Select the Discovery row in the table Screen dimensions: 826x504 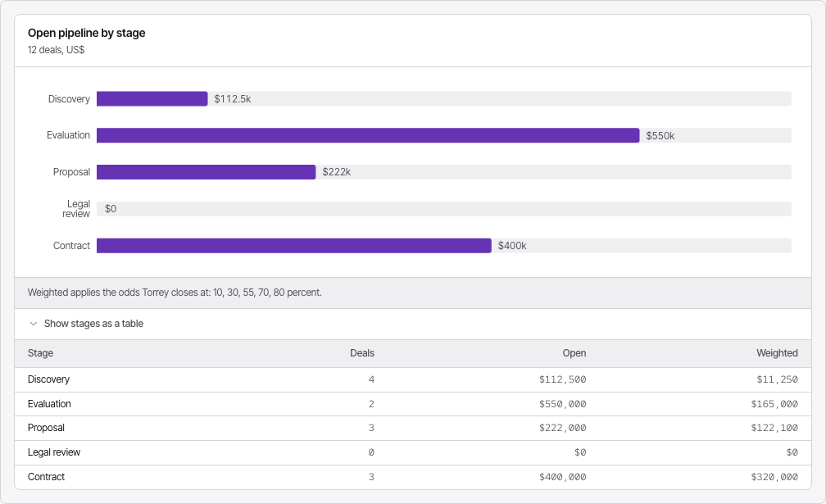413,379
